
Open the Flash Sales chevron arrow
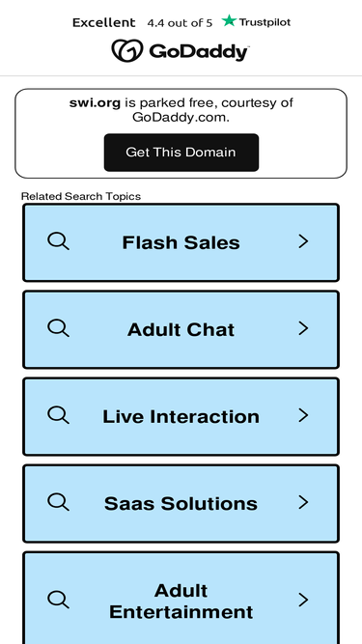click(x=303, y=241)
